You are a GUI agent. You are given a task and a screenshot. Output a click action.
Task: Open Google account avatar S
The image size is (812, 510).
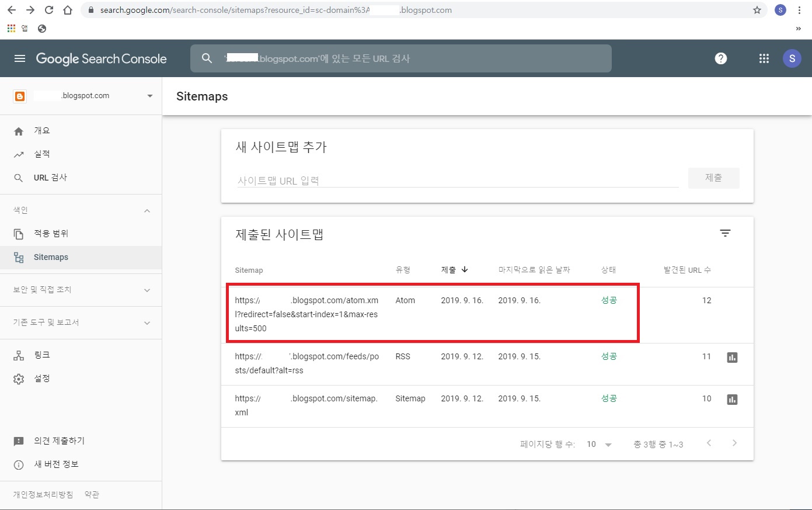[x=792, y=58]
